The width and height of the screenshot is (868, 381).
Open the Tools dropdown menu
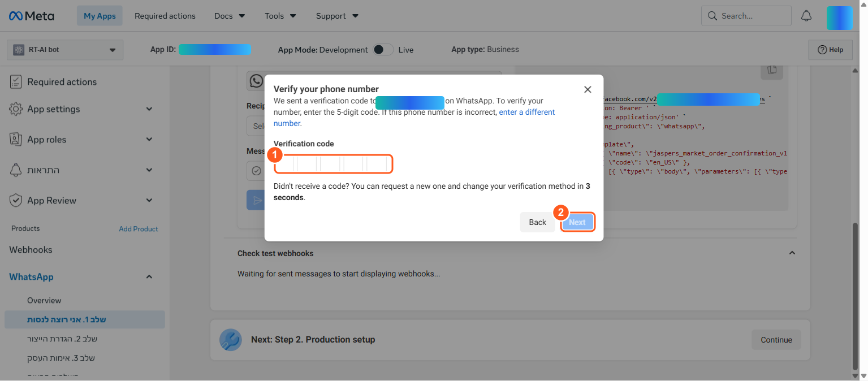tap(280, 16)
